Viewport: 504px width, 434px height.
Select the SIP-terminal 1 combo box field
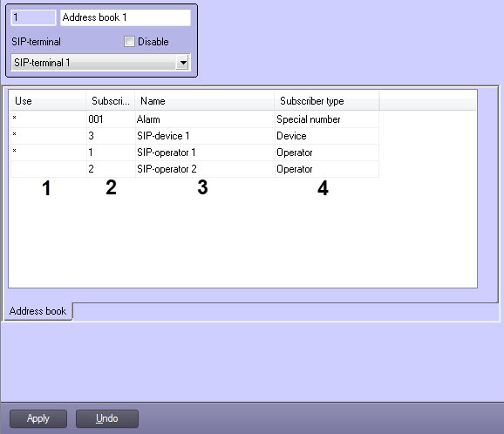click(x=100, y=63)
